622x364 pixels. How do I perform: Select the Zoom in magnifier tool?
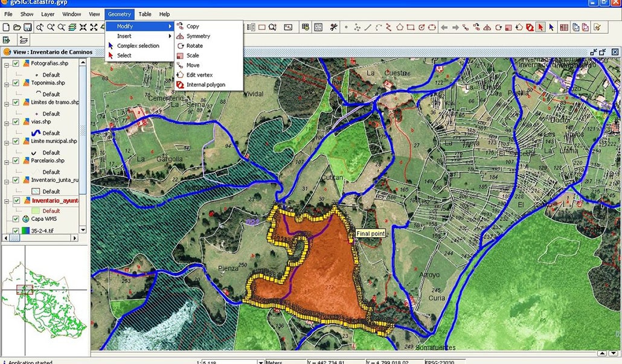tap(51, 27)
